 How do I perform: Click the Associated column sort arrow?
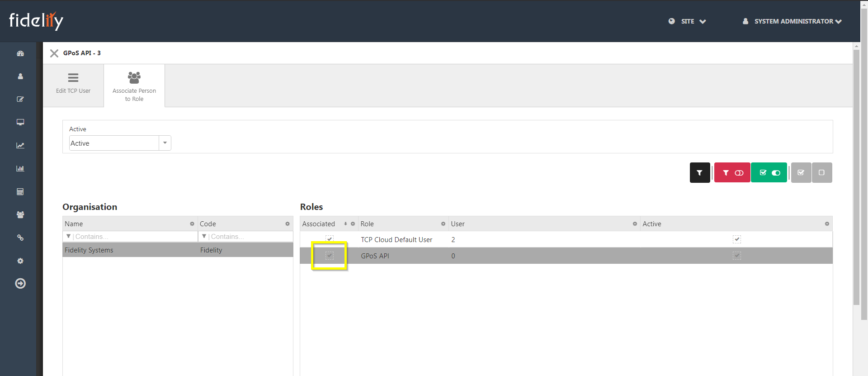pos(345,224)
